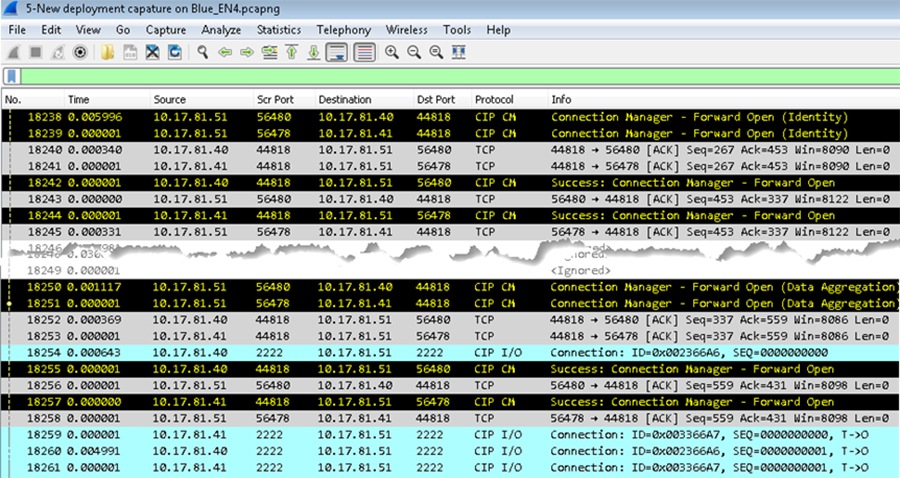Reload this capture file

point(174,53)
